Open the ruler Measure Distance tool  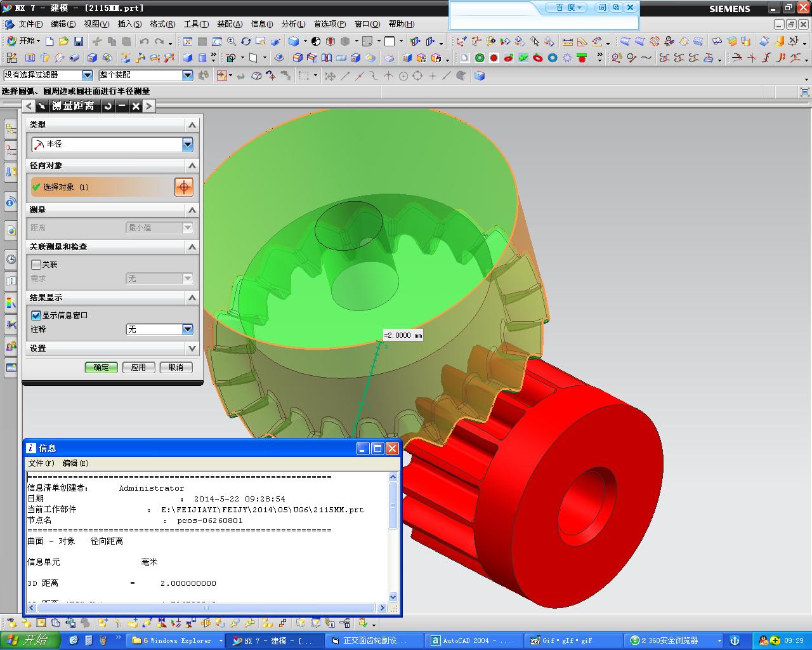pyautogui.click(x=567, y=41)
